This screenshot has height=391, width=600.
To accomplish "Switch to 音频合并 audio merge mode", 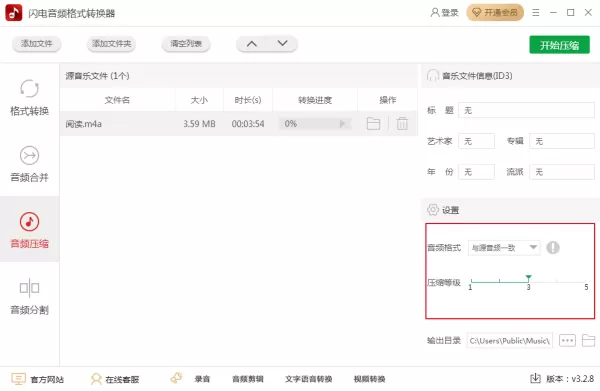I will (29, 163).
